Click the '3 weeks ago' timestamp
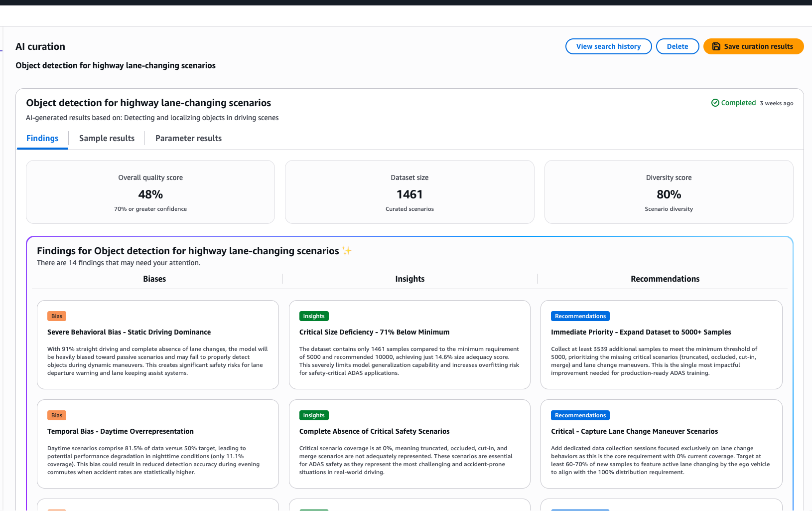 pyautogui.click(x=776, y=103)
